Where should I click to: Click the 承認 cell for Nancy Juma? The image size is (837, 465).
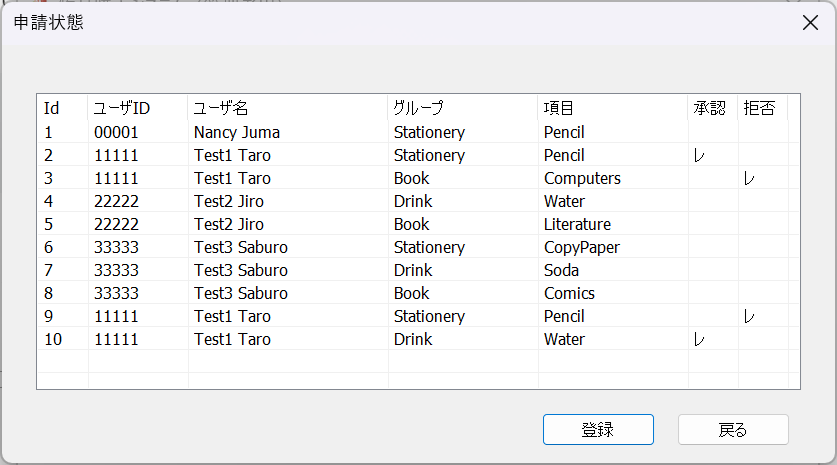tap(712, 132)
